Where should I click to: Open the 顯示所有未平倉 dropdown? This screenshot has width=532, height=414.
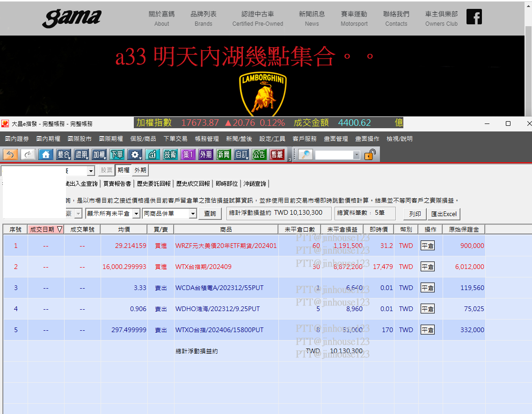[x=137, y=213]
